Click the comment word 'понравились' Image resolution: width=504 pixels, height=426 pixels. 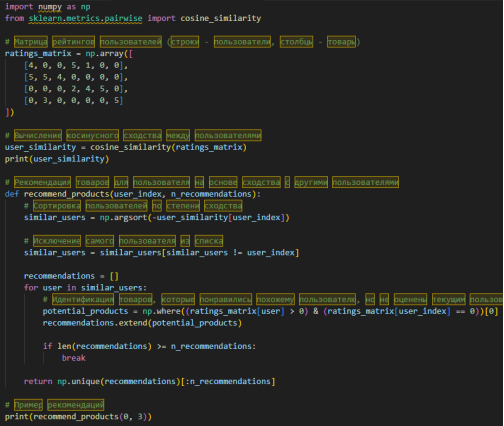[x=226, y=299]
